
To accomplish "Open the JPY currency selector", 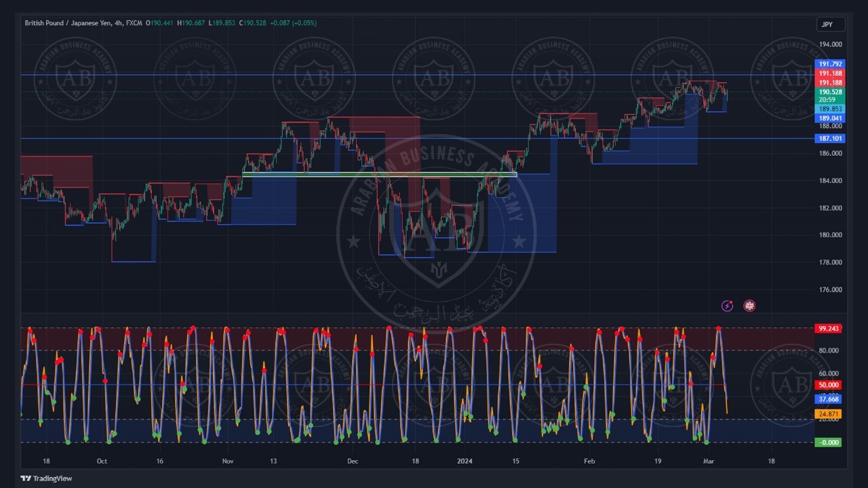I will (831, 24).
